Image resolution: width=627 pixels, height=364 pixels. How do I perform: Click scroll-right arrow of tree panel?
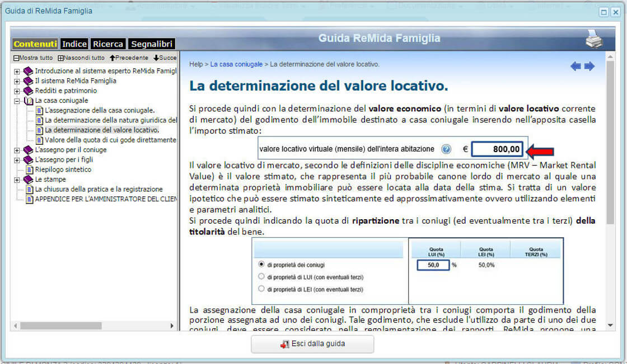[x=172, y=326]
